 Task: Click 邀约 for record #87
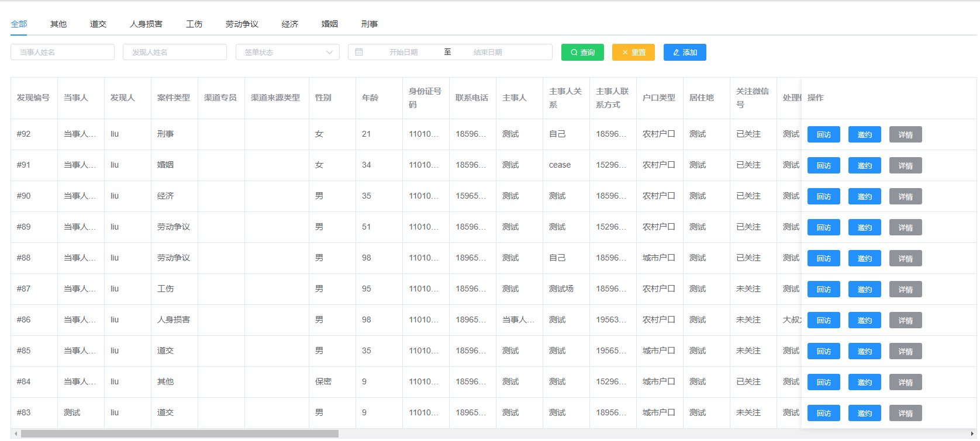tap(865, 289)
